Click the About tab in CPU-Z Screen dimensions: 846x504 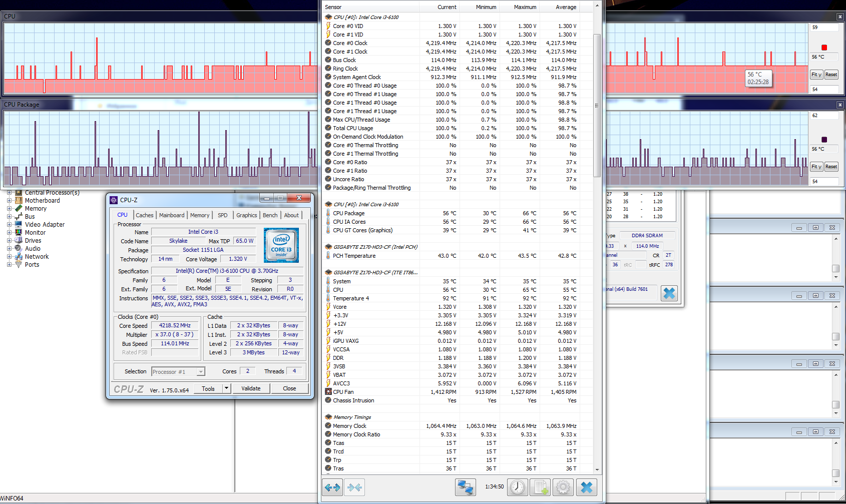291,215
